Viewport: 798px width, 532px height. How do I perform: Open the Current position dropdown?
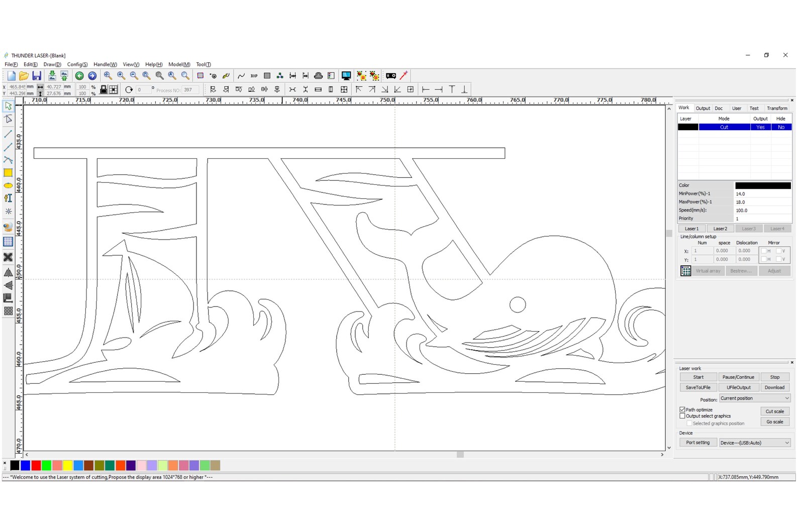tap(755, 398)
